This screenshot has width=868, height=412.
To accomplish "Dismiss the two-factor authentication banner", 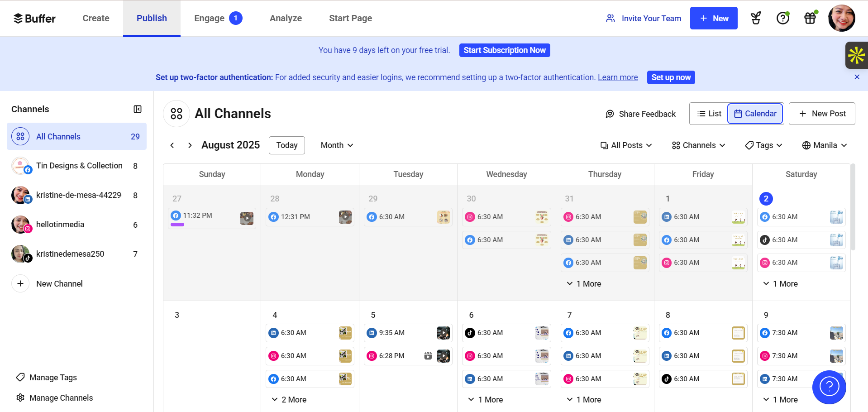I will click(x=857, y=77).
